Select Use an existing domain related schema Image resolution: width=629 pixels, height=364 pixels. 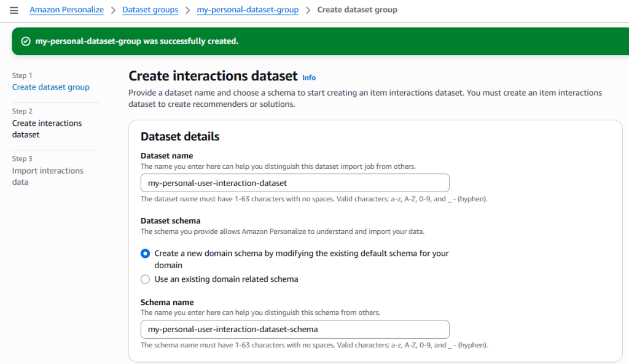[x=145, y=279]
